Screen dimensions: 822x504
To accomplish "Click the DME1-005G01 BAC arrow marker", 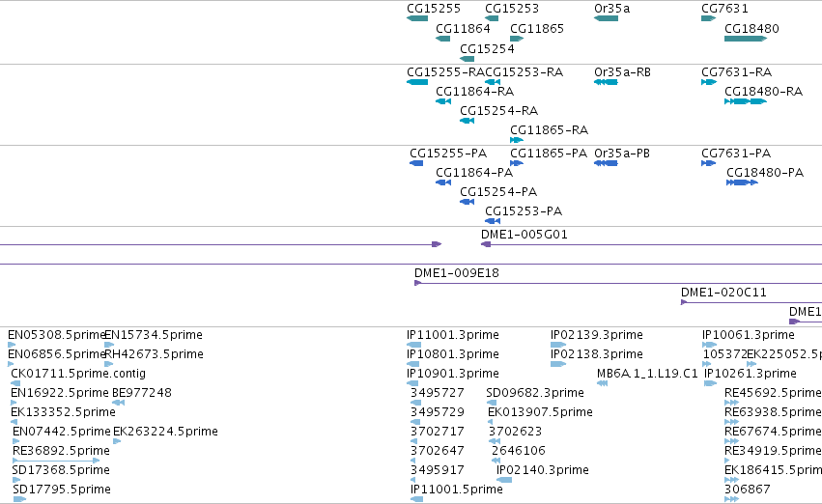I will [x=486, y=244].
